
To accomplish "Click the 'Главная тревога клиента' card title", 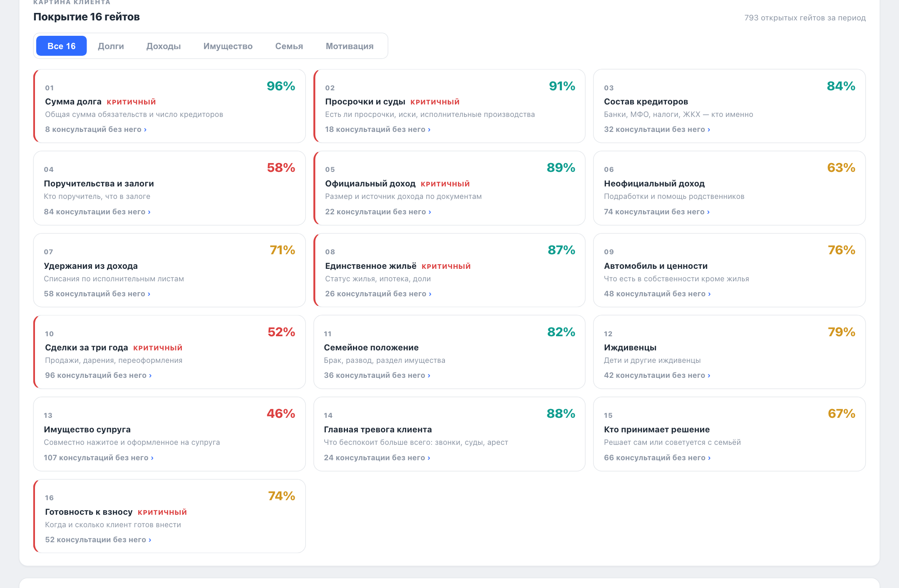I will tap(378, 429).
